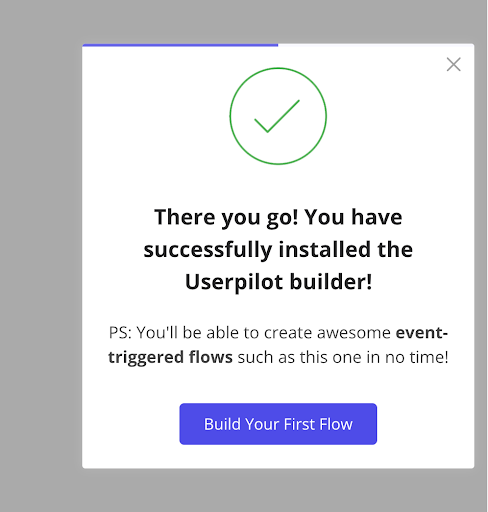The width and height of the screenshot is (488, 512).
Task: Click the 'There you go!' heading
Action: coord(226,217)
